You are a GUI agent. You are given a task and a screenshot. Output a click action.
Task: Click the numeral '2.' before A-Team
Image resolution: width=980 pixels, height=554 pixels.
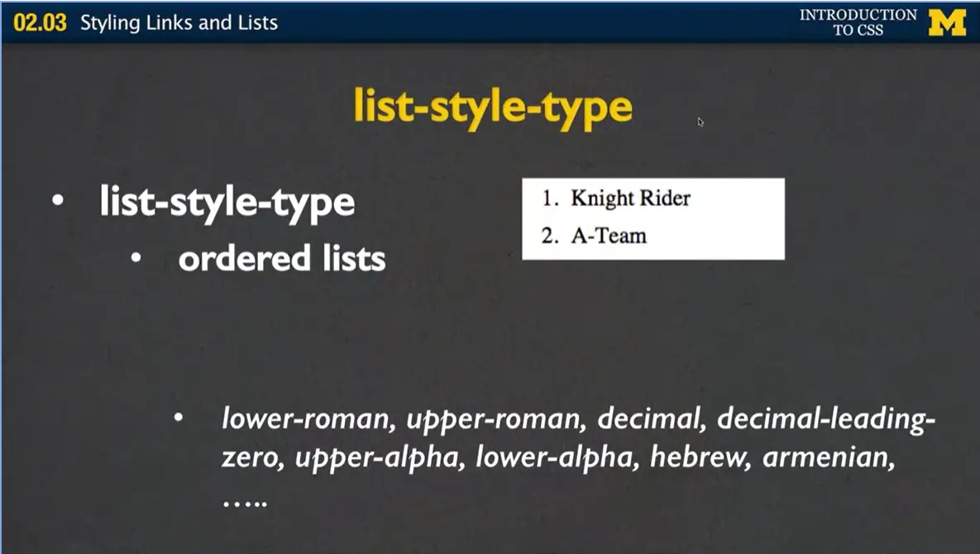pos(549,235)
